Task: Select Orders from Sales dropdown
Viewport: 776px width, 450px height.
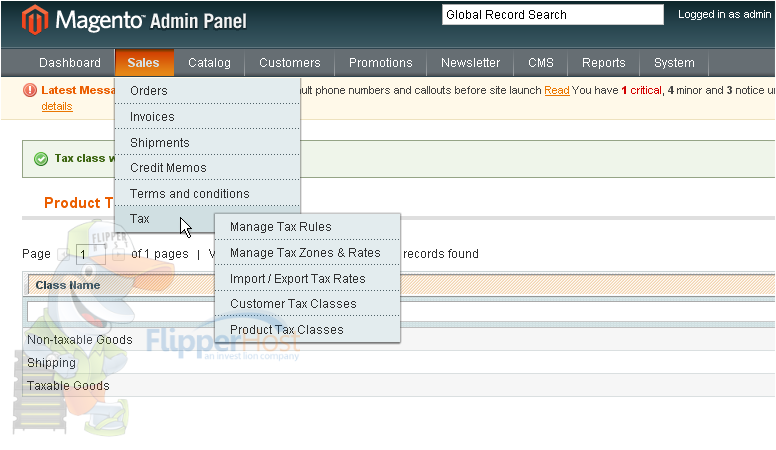Action: pyautogui.click(x=207, y=91)
